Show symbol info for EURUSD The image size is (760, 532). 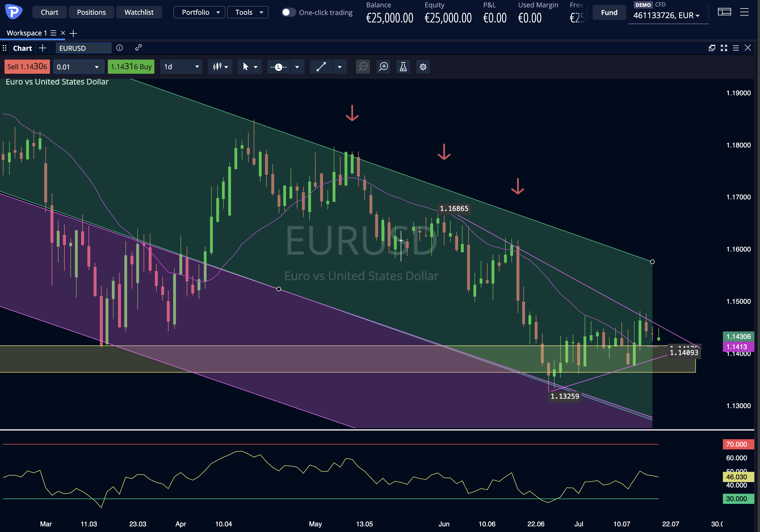click(119, 48)
